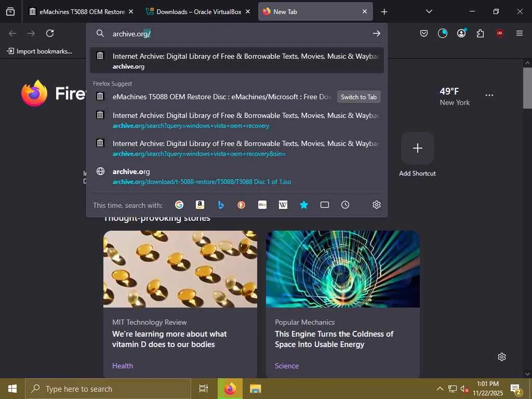Open suggestion ending in recovery&sin=
This screenshot has width=532, height=399.
click(237, 148)
